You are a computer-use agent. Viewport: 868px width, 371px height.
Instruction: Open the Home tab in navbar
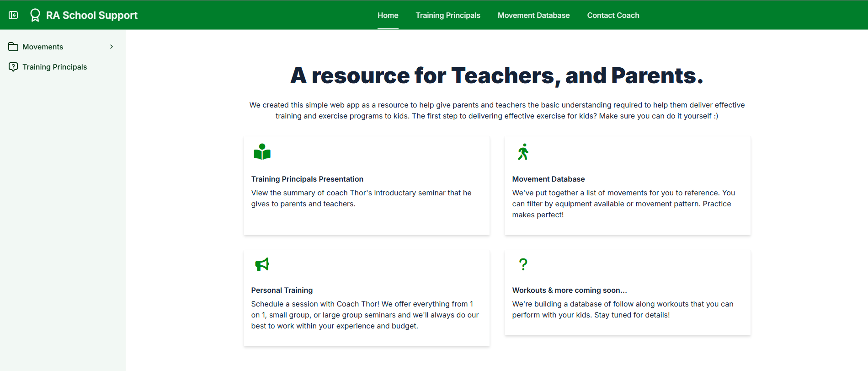[x=388, y=15]
